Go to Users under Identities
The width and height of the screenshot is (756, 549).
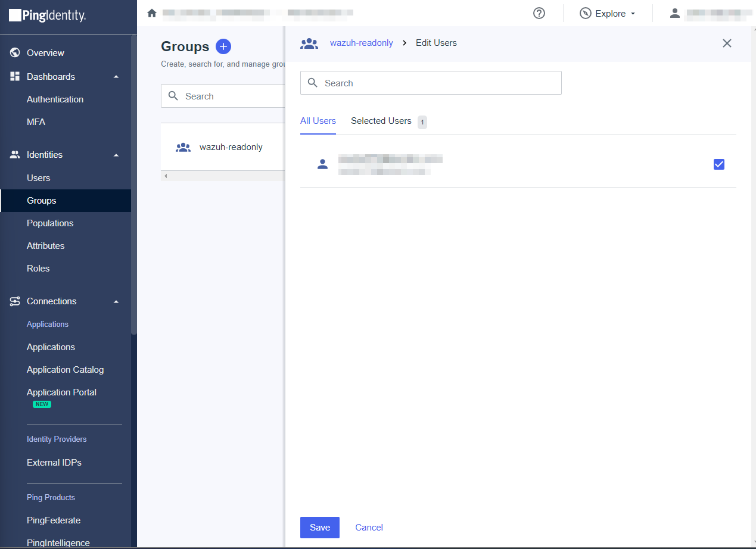[38, 178]
